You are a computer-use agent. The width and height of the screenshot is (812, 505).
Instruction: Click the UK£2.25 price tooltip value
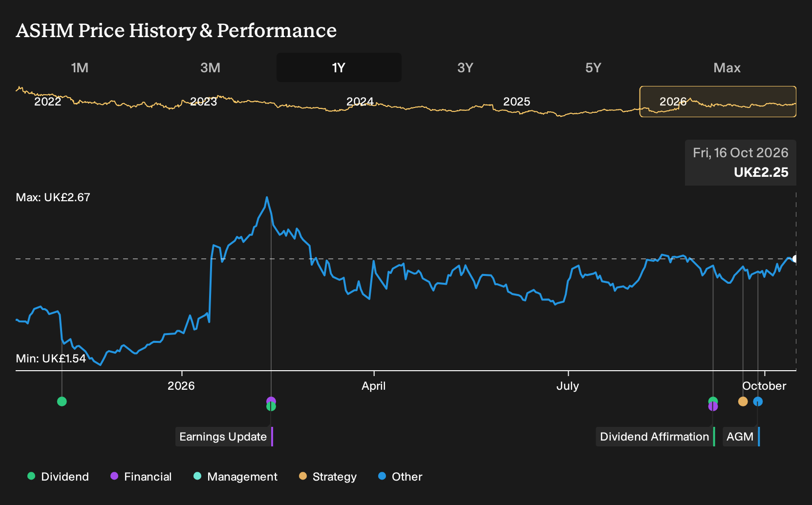pyautogui.click(x=761, y=172)
